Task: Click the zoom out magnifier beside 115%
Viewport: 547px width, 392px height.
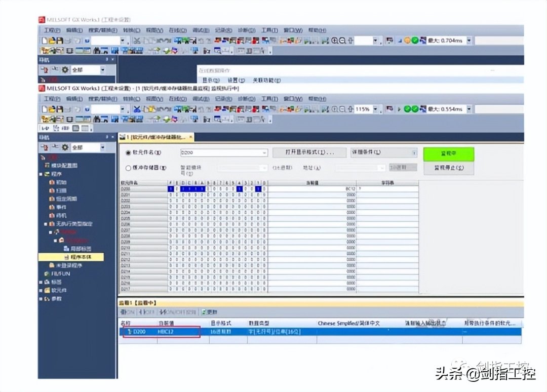Action: [342, 109]
